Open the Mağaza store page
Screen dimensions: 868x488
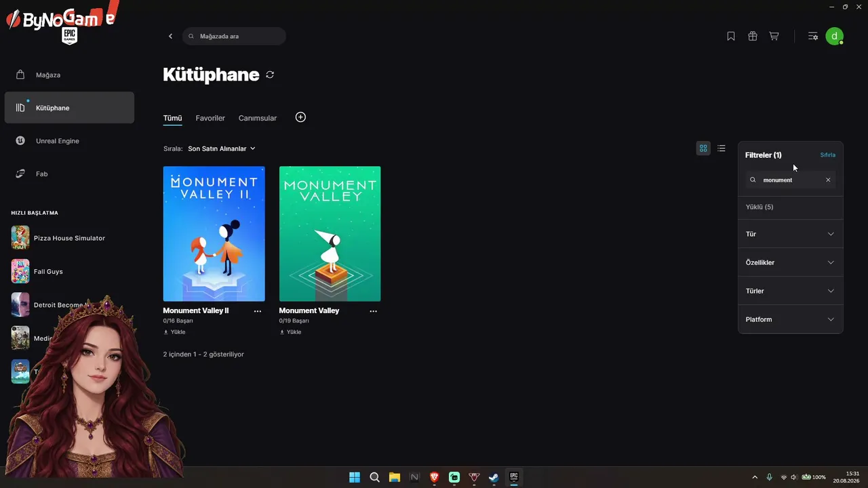[69, 75]
